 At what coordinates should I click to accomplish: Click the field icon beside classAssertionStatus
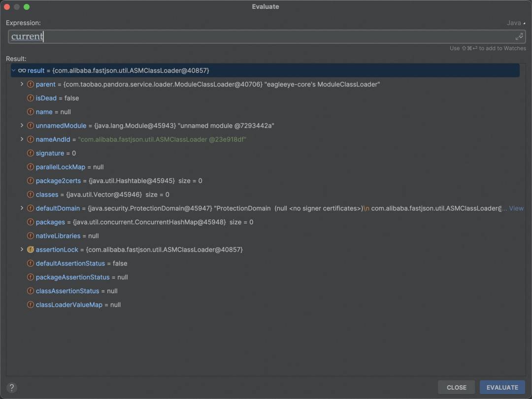coord(30,291)
